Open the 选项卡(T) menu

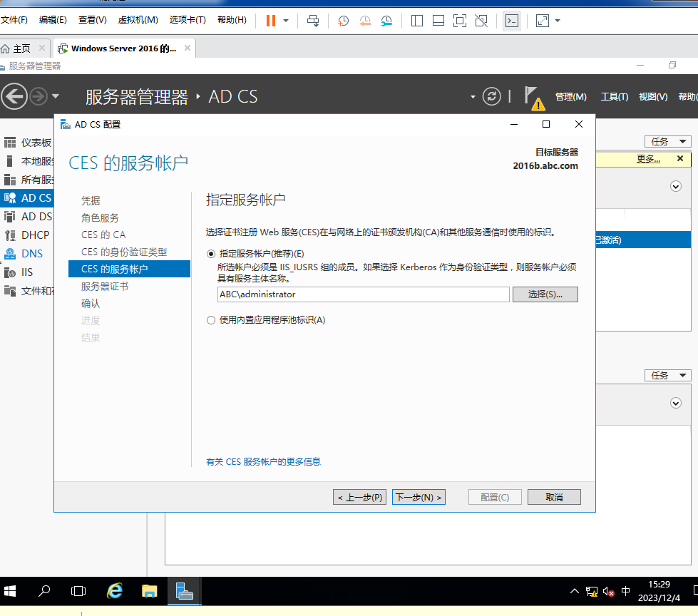pyautogui.click(x=188, y=20)
